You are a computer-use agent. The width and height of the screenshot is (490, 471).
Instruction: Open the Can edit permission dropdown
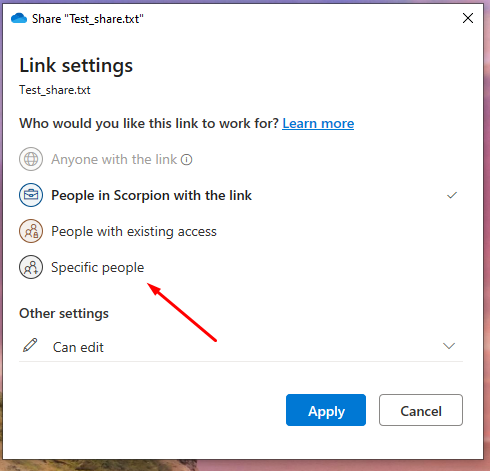[x=241, y=347]
